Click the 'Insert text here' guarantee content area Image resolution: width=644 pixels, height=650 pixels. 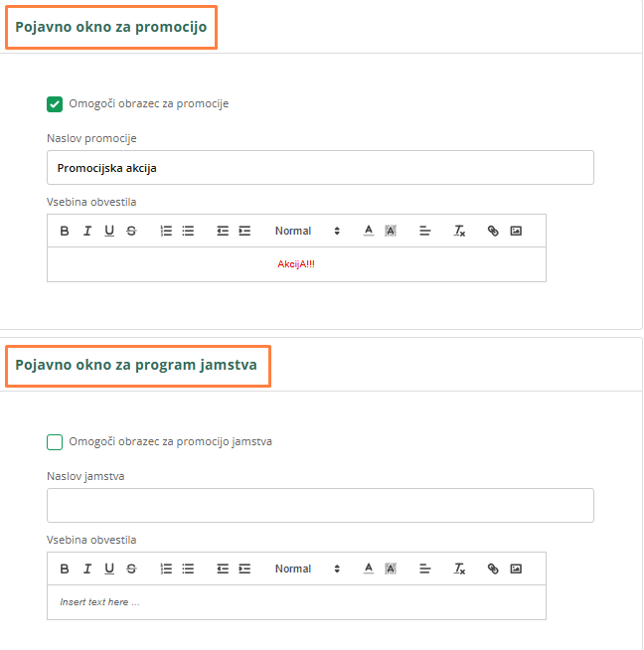click(296, 602)
